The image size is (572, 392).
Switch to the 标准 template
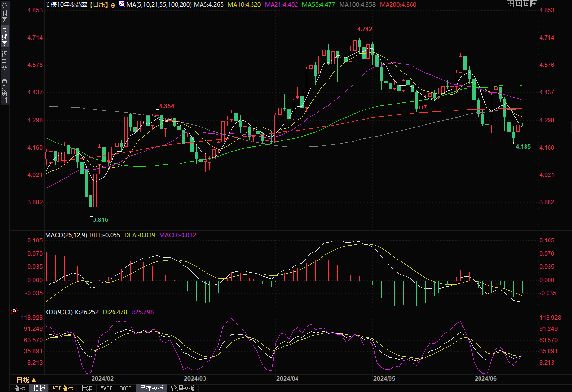coord(87,388)
